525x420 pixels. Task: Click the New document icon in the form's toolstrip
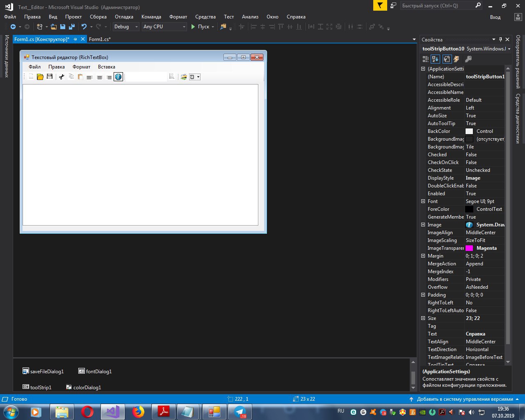(x=31, y=77)
